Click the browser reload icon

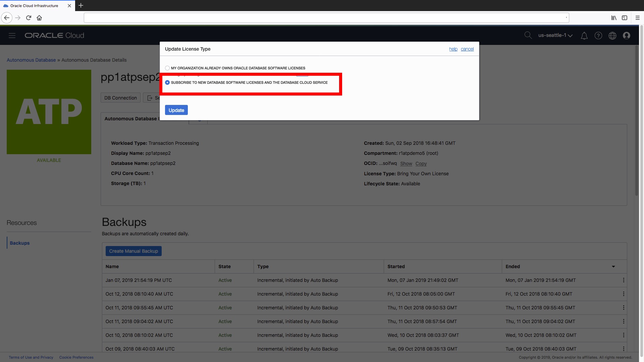29,18
